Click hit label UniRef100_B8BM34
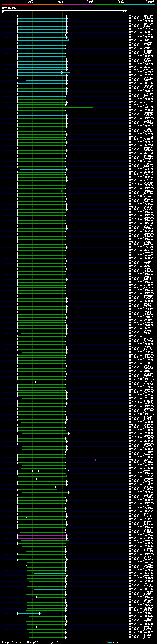 click(x=141, y=51)
